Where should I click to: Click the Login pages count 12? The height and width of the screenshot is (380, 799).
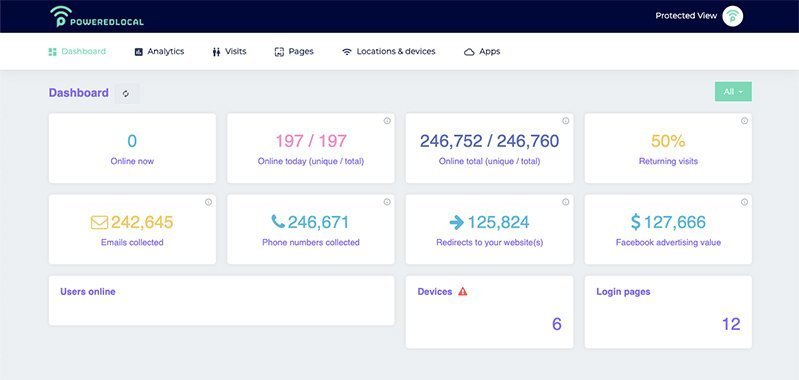(731, 324)
